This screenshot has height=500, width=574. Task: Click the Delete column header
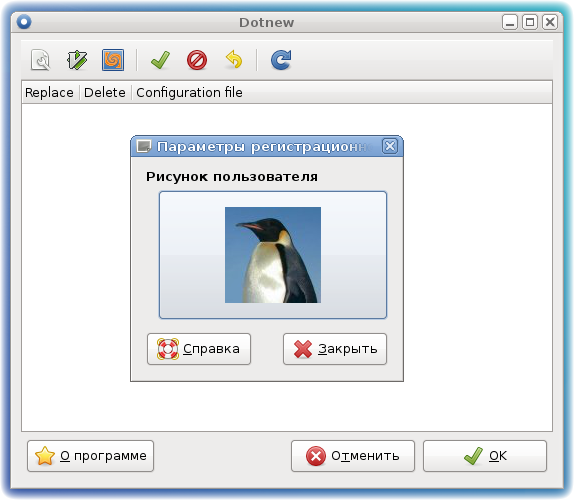click(x=105, y=92)
